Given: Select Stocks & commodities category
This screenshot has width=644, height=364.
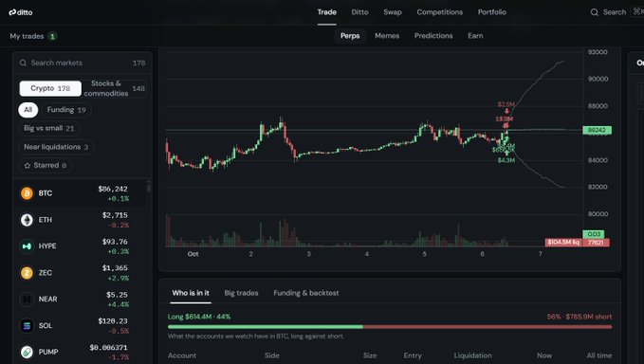Looking at the screenshot, I should pyautogui.click(x=114, y=88).
